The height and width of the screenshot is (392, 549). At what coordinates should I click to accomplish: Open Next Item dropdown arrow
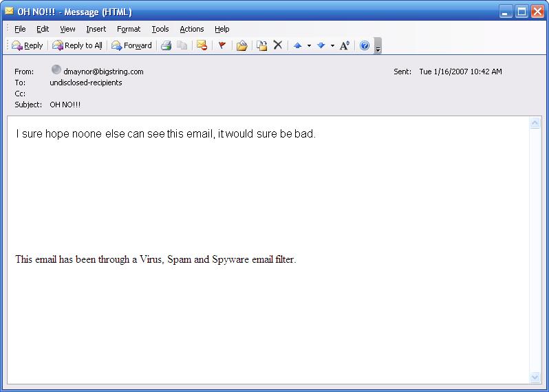tap(332, 46)
